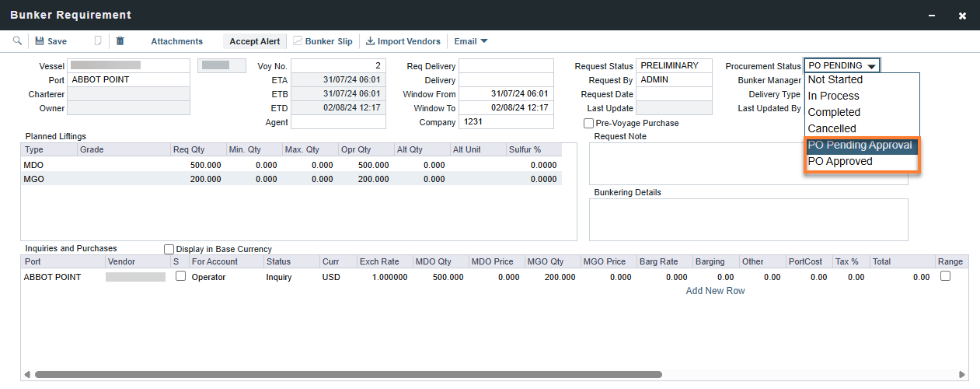This screenshot has height=389, width=980.
Task: Open the Procurement Status dropdown
Action: [x=842, y=65]
